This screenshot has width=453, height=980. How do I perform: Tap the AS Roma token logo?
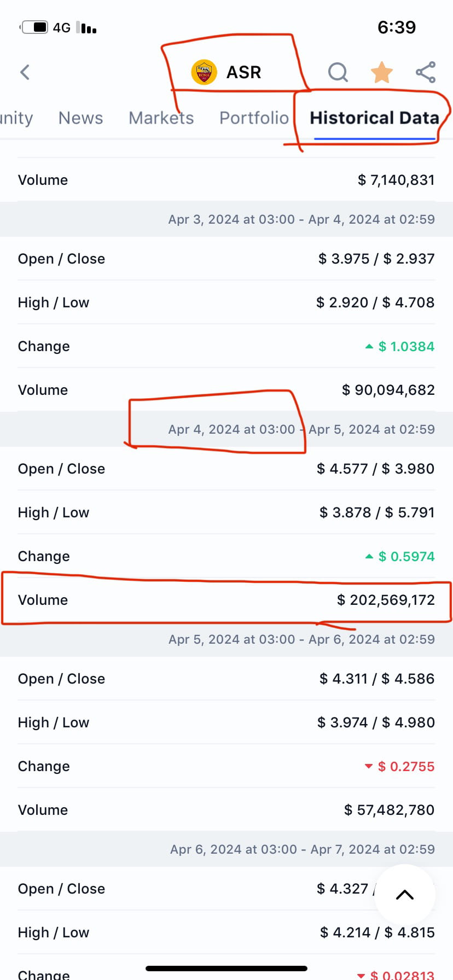tap(204, 72)
